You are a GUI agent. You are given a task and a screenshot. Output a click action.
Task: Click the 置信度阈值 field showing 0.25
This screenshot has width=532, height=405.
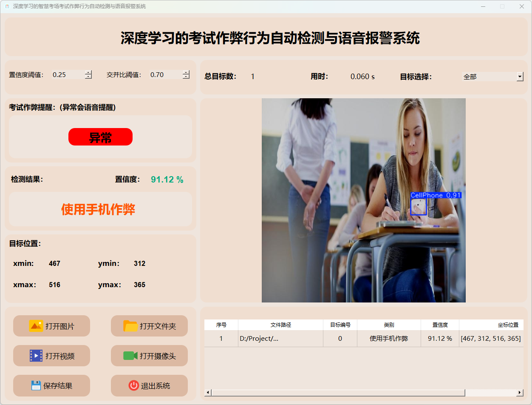68,74
